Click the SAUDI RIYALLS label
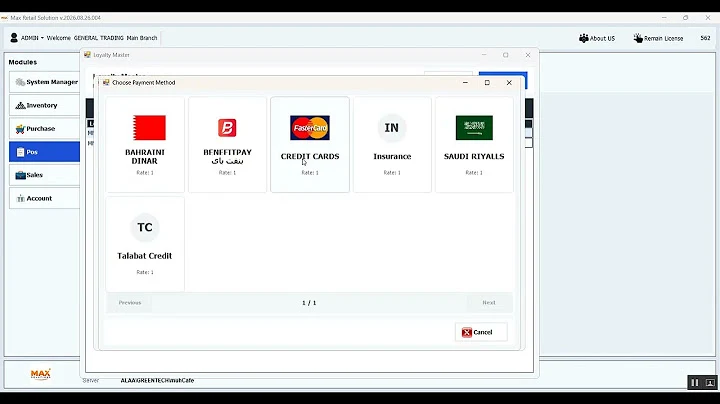Image resolution: width=720 pixels, height=404 pixels. pyautogui.click(x=474, y=157)
